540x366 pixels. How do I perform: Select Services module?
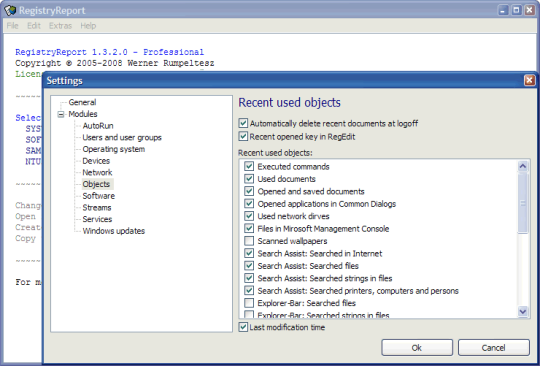[x=97, y=219]
